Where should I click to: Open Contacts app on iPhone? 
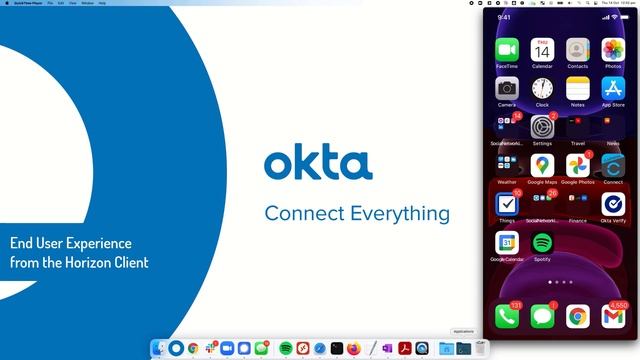pos(578,50)
